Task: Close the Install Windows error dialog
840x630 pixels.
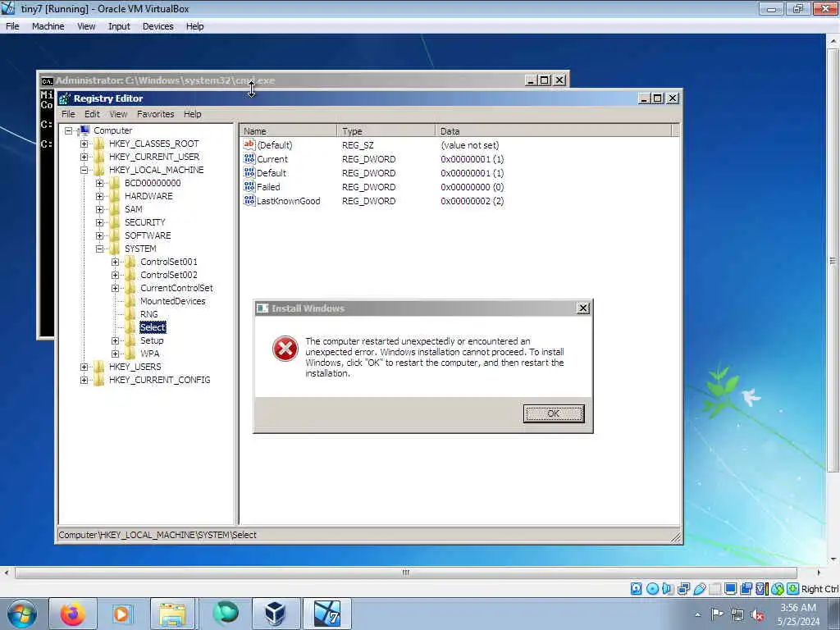Action: pos(583,308)
